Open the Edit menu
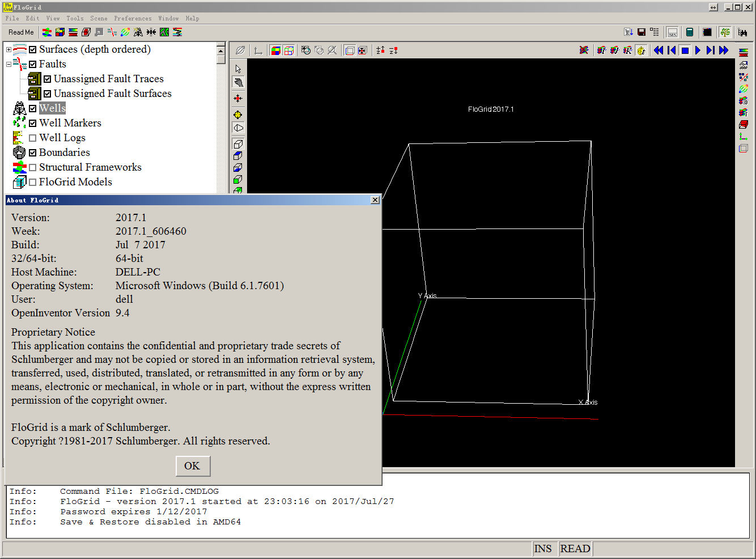756x559 pixels. click(32, 18)
